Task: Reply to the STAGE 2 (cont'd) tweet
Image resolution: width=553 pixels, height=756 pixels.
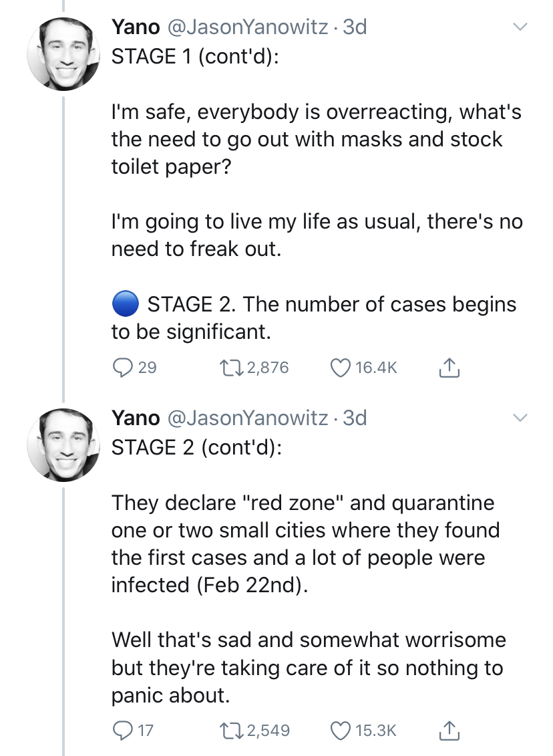Action: point(122,731)
